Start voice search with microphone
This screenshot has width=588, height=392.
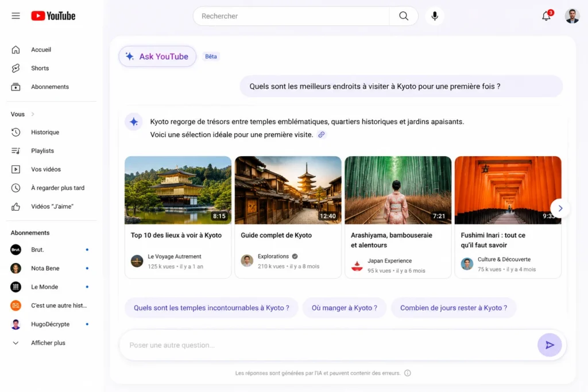[x=435, y=16]
